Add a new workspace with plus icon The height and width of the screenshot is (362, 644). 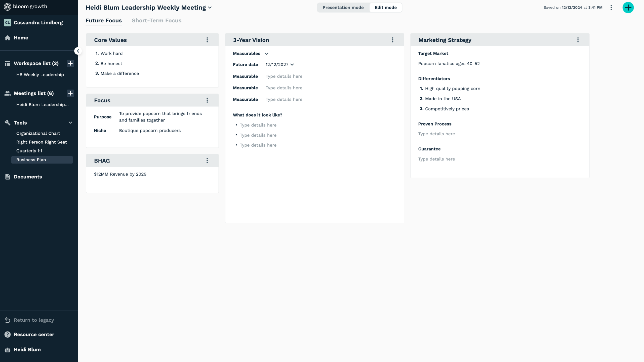click(x=70, y=63)
